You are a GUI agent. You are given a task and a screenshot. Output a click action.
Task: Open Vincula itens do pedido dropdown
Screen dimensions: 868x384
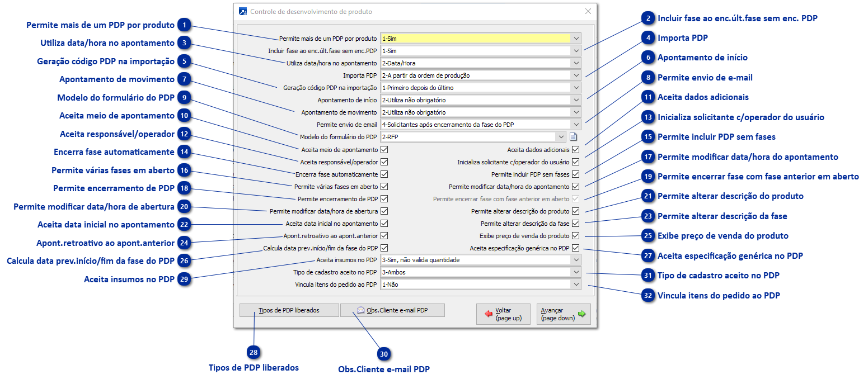click(x=576, y=285)
